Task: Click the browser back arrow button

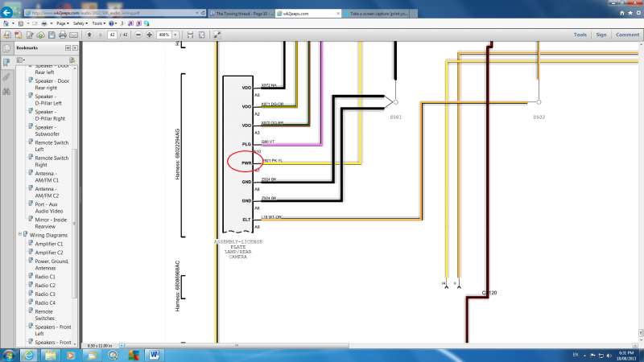Action: click(7, 14)
